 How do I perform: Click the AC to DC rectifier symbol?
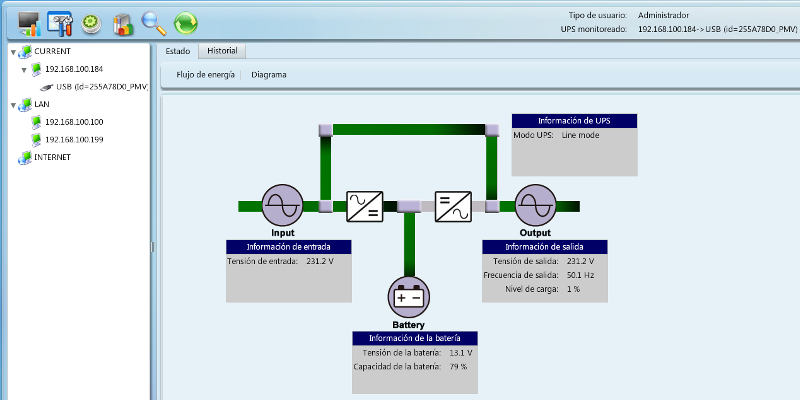pos(365,206)
